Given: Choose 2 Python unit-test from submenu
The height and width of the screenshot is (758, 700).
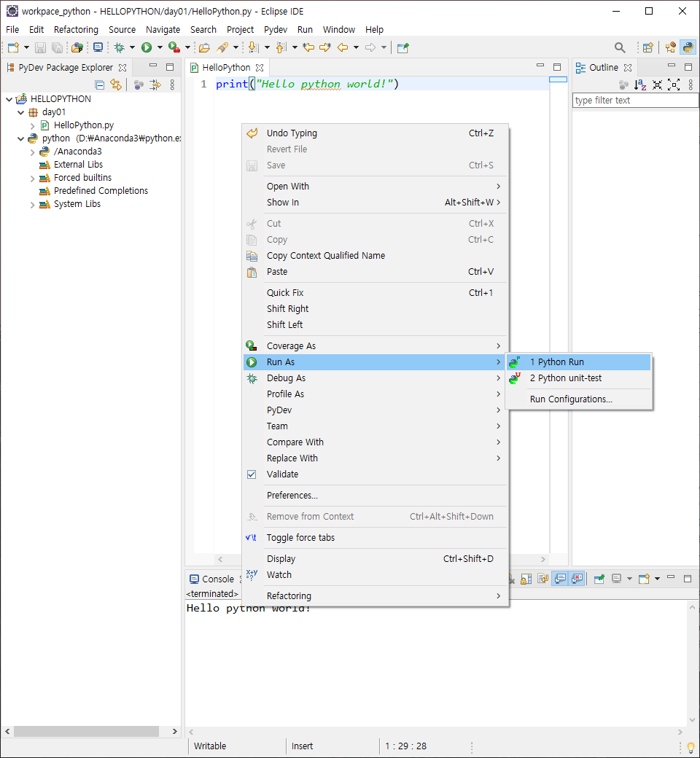Looking at the screenshot, I should click(x=578, y=378).
